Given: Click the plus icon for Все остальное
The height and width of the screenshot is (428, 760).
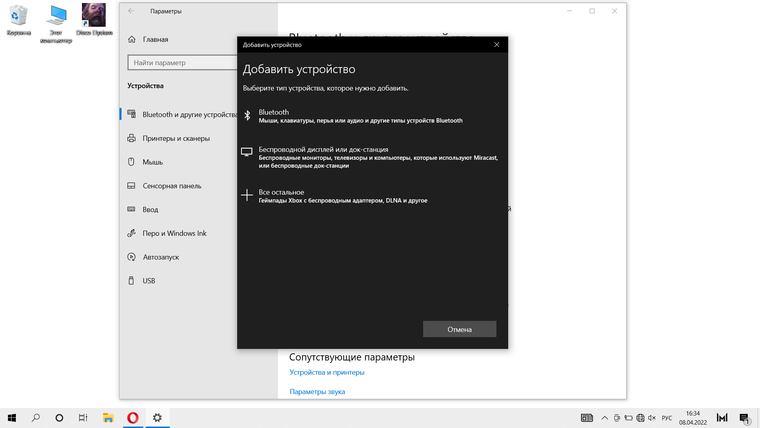Looking at the screenshot, I should [247, 195].
